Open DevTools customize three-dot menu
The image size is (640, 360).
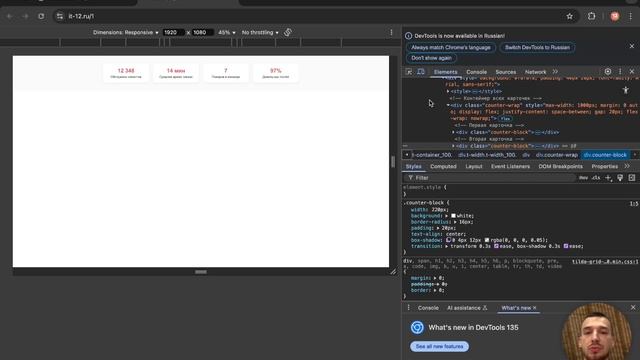[620, 71]
